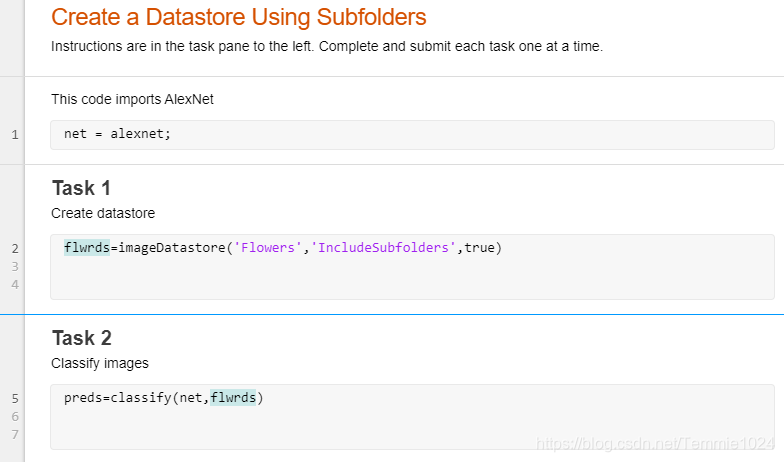Click the 'true' value in line 2
The height and width of the screenshot is (462, 784).
(479, 248)
